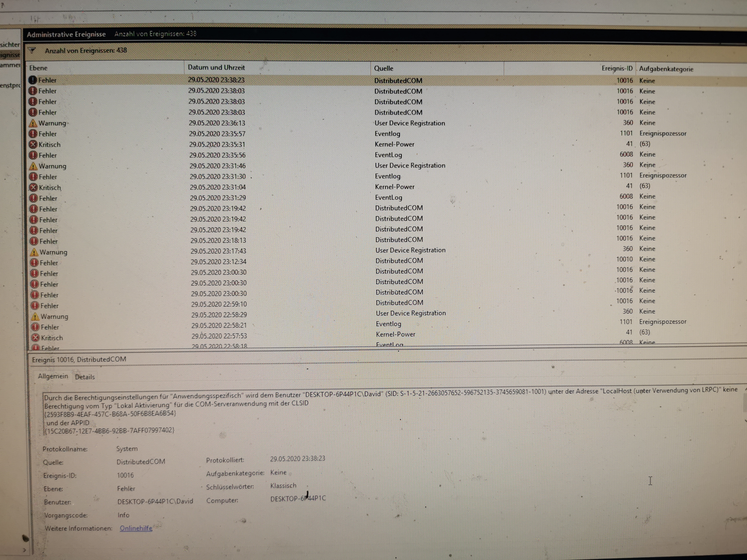Click error icon of event ID 10010 row
The width and height of the screenshot is (747, 560).
click(34, 263)
